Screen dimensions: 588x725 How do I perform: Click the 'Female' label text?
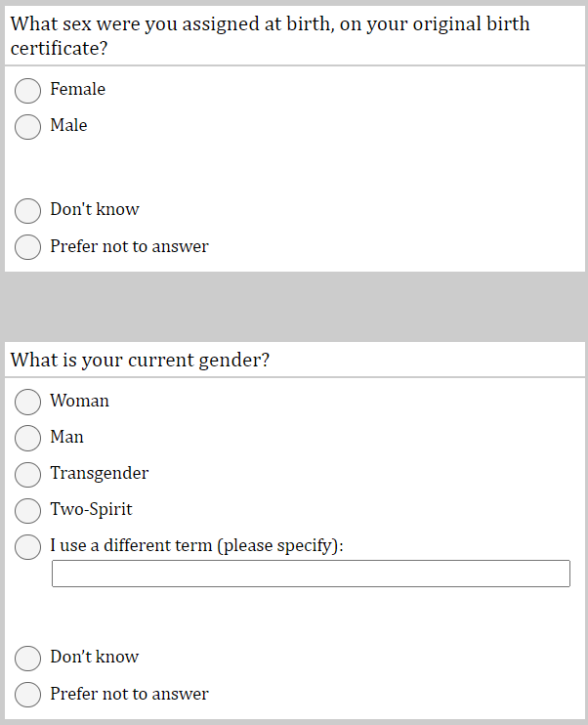click(x=78, y=89)
